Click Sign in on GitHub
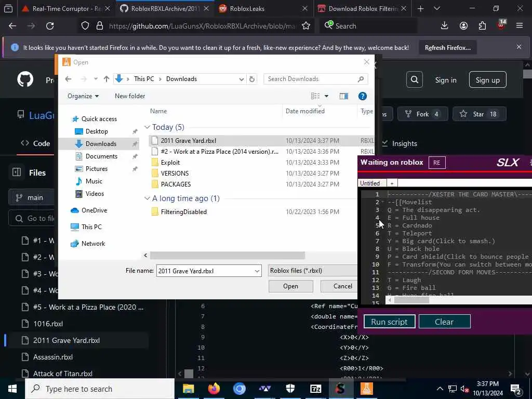532x399 pixels. pos(446,80)
